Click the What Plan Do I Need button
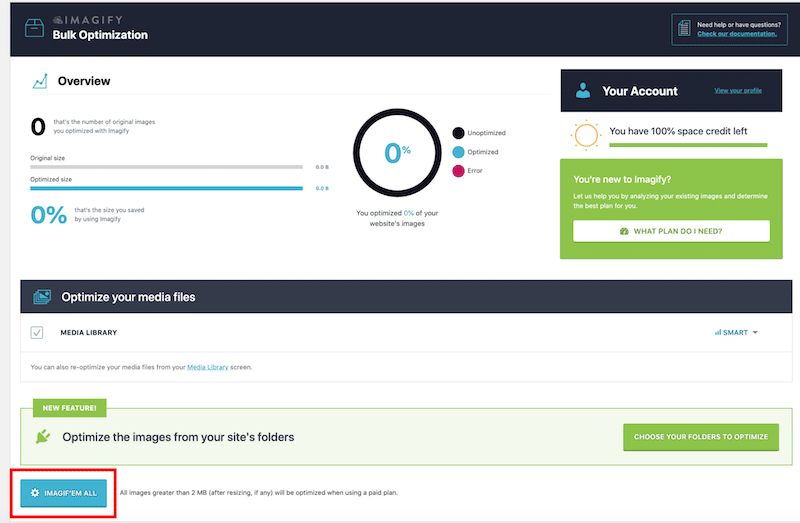 (671, 231)
